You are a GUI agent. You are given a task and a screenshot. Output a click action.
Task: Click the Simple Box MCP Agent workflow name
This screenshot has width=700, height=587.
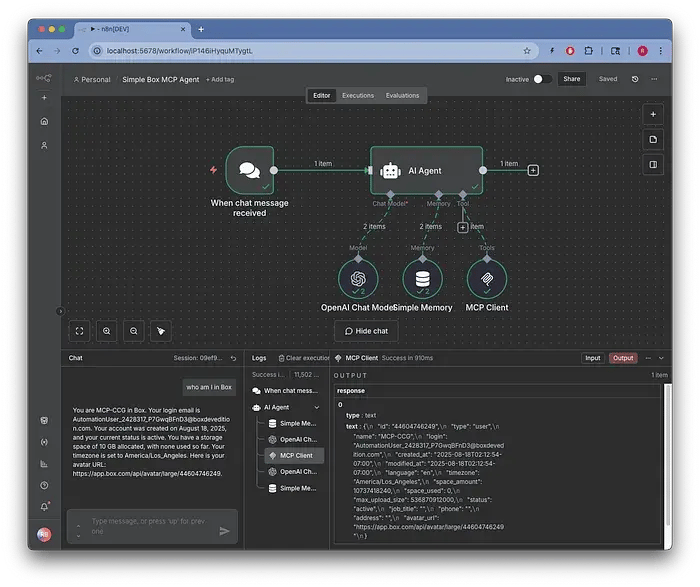[x=161, y=79]
